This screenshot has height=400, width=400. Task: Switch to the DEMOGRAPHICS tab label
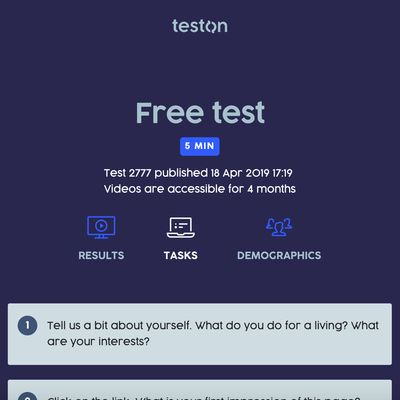pos(279,255)
